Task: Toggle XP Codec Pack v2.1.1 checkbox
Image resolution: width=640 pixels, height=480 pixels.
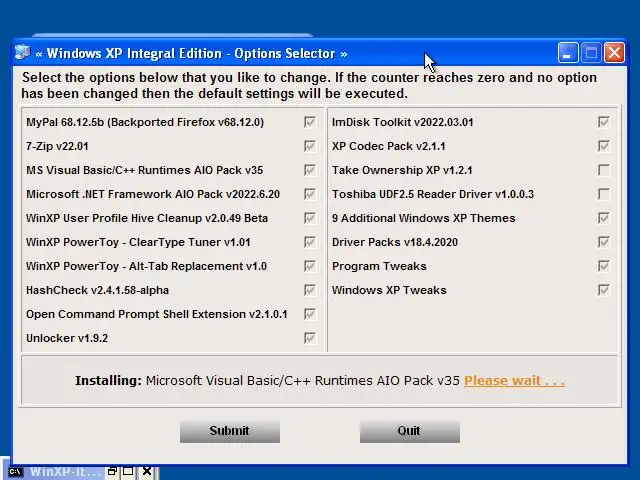Action: [604, 146]
